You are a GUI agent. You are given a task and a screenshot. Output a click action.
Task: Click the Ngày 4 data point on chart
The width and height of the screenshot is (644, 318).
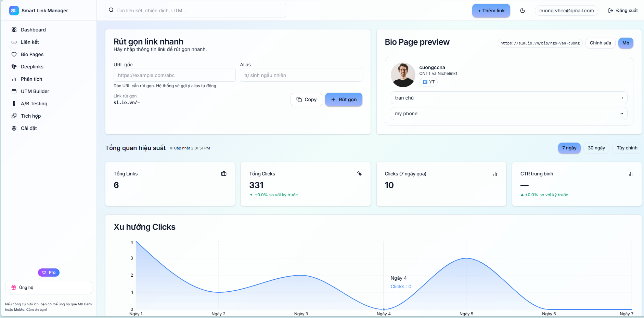coord(384,309)
